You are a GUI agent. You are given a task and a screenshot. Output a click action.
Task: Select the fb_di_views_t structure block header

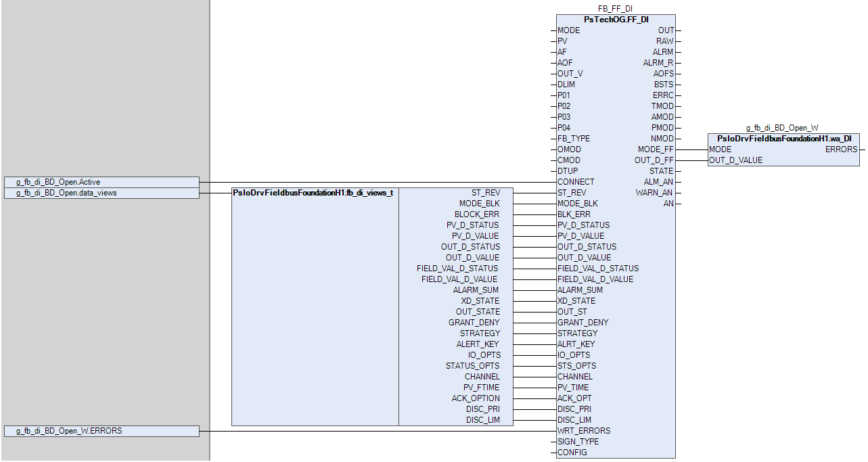(313, 193)
